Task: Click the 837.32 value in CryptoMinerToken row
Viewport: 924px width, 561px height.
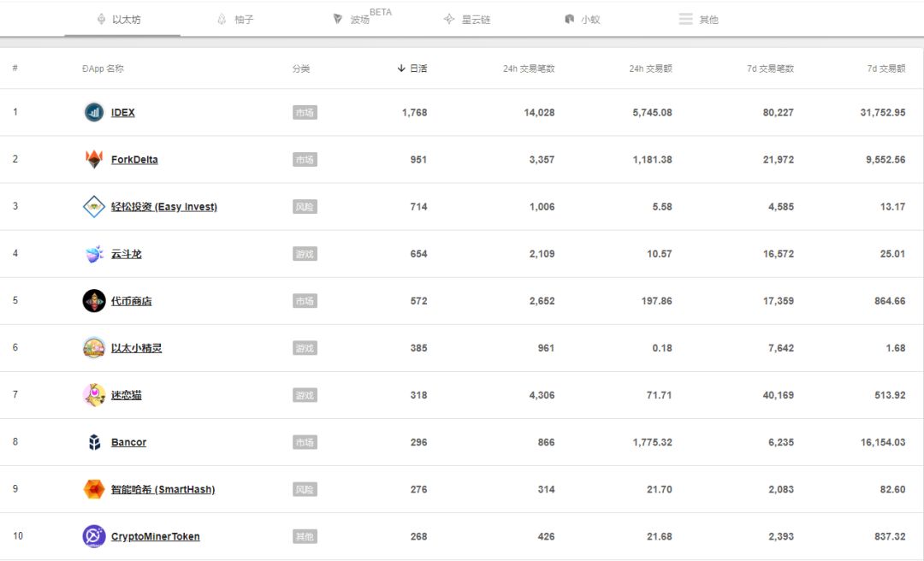Action: (890, 537)
